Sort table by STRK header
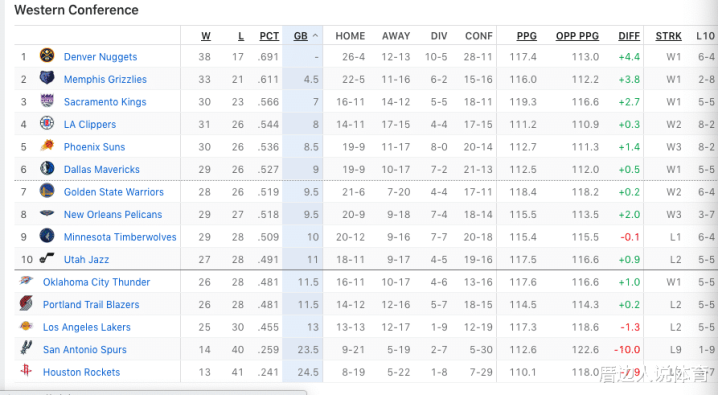The height and width of the screenshot is (395, 718). point(669,36)
